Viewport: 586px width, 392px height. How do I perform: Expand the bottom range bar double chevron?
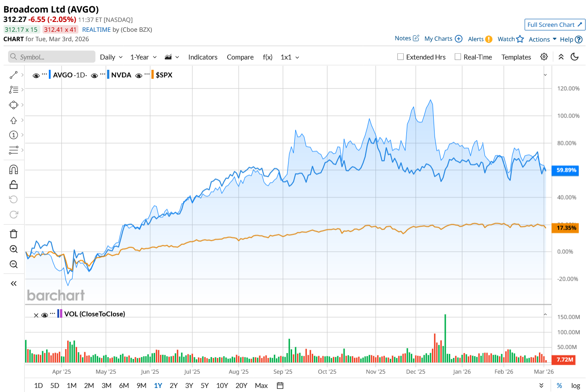point(541,385)
